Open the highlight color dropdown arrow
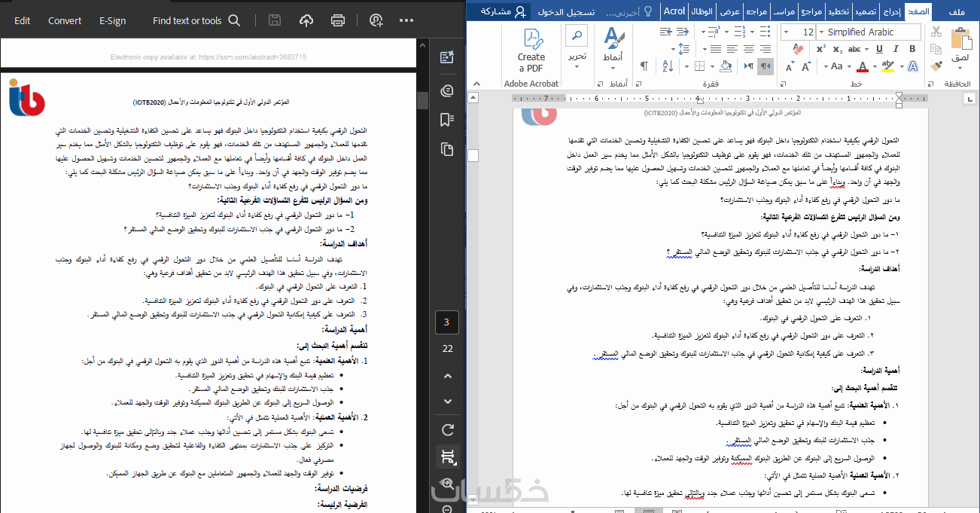Screen dimensions: 980x513 902,66
